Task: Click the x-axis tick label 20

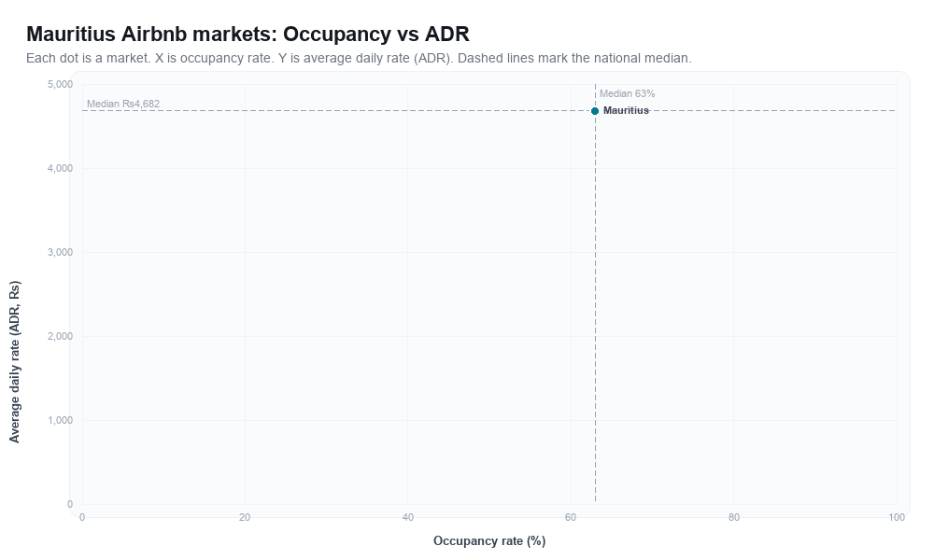Action: click(x=245, y=518)
